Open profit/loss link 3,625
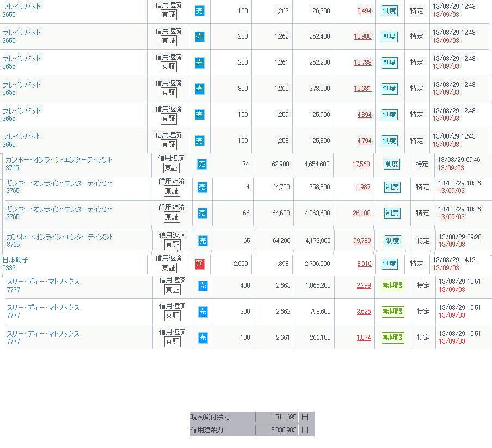492x448 pixels. pos(364,312)
